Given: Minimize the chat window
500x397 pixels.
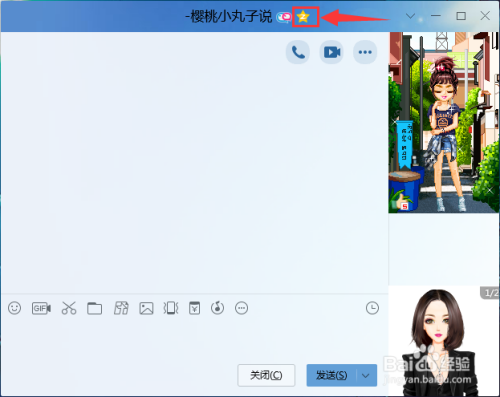Looking at the screenshot, I should tap(435, 16).
